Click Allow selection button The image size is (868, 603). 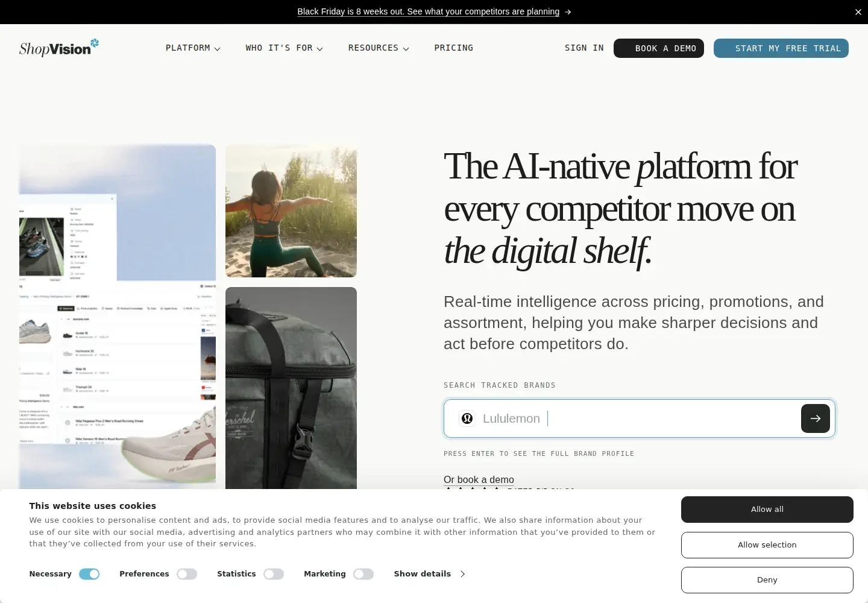point(767,545)
